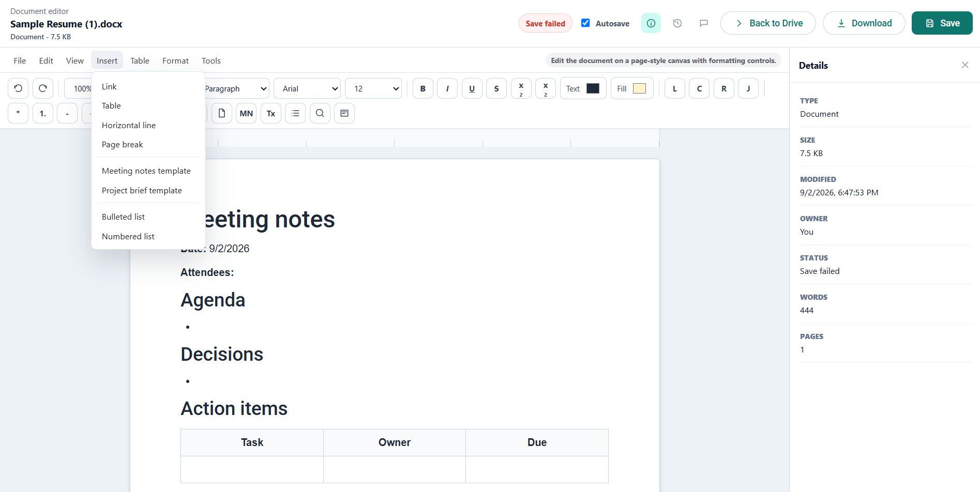The image size is (980, 492).
Task: Click the page break document icon
Action: (x=222, y=113)
